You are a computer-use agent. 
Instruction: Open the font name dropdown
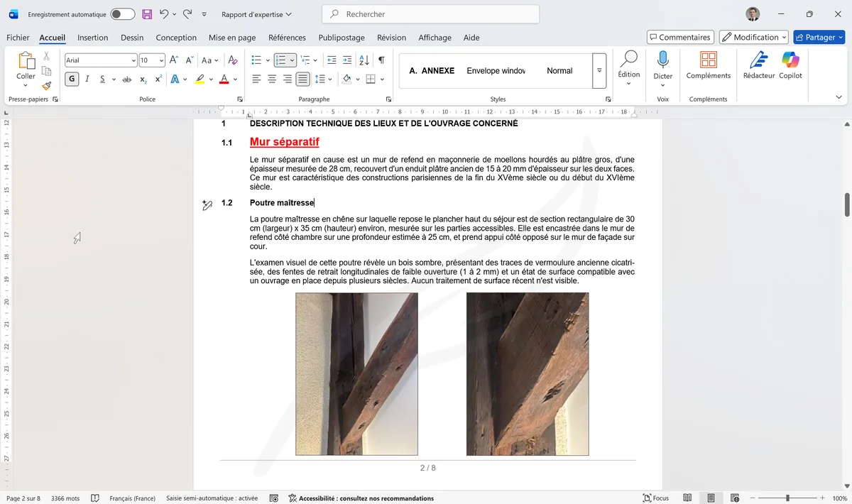click(x=133, y=60)
